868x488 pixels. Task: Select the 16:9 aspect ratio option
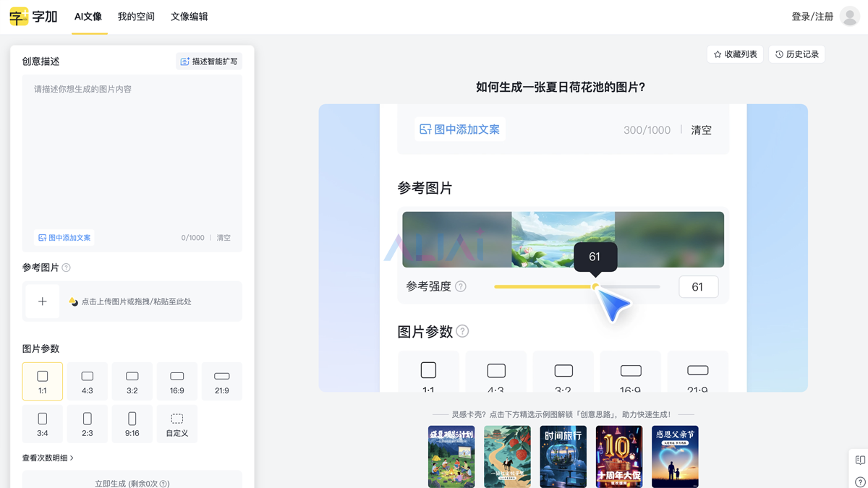click(177, 382)
